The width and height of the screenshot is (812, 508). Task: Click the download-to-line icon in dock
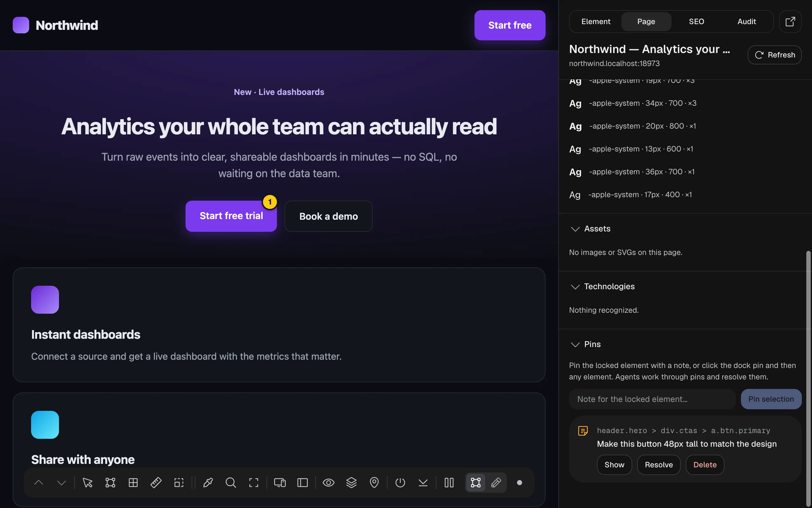pyautogui.click(x=423, y=483)
